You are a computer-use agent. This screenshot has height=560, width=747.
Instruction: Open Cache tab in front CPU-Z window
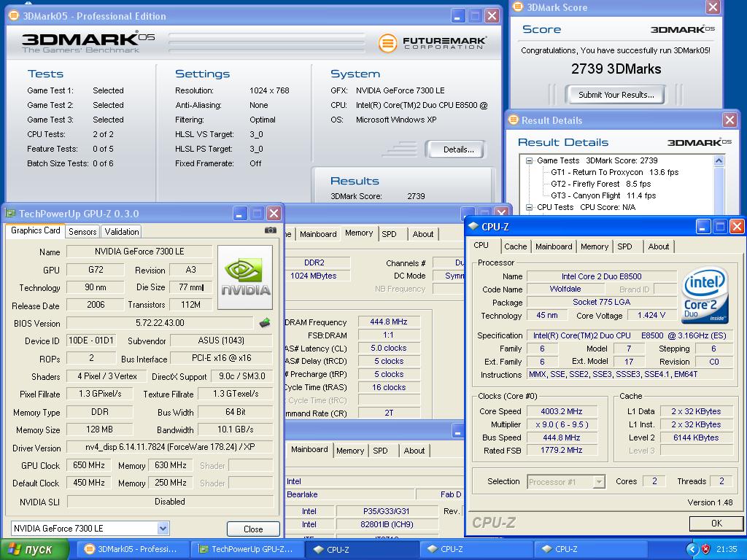516,246
